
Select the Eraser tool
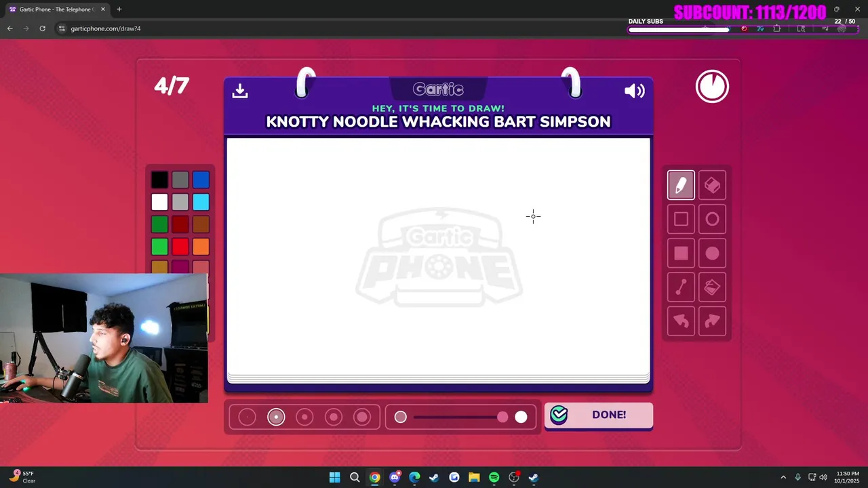[x=712, y=185]
